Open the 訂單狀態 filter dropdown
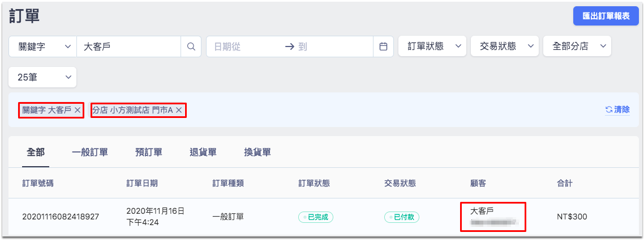The image size is (644, 241). pos(432,46)
